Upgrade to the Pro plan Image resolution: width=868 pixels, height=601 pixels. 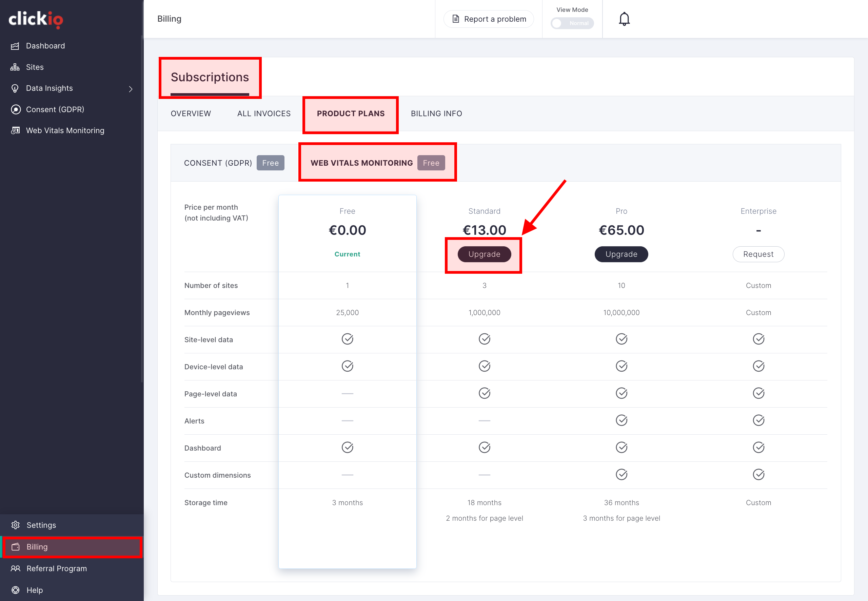pos(621,254)
